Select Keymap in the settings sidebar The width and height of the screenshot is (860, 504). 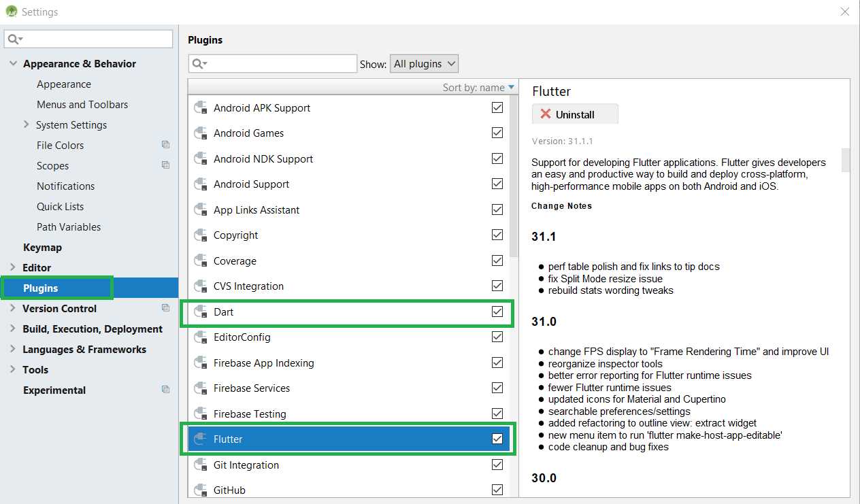42,247
